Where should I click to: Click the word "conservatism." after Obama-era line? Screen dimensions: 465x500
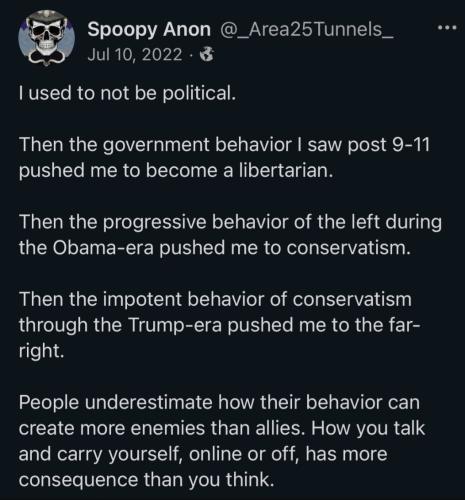tap(348, 248)
